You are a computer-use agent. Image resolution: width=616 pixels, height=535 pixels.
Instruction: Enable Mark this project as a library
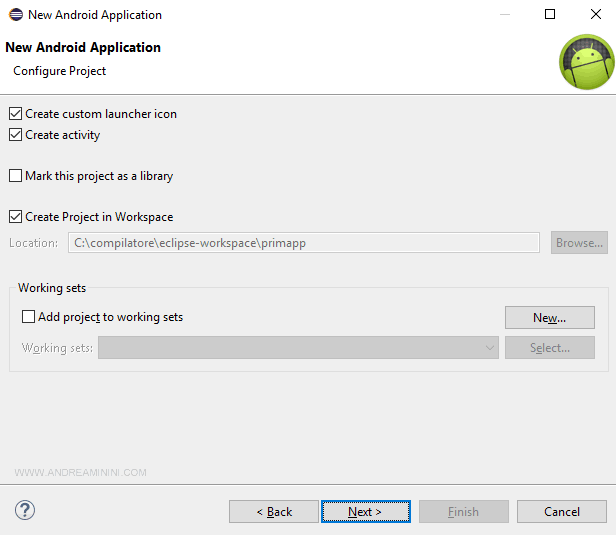[x=15, y=176]
